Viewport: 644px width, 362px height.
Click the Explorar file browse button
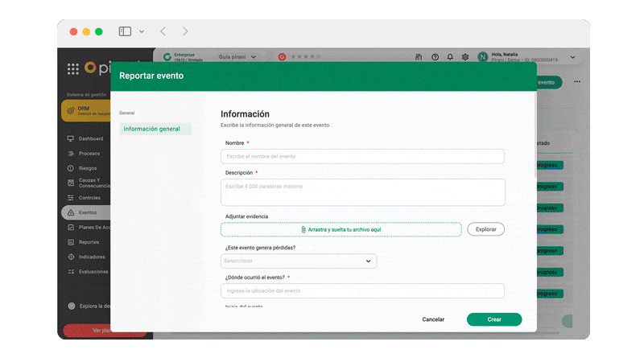tap(485, 229)
